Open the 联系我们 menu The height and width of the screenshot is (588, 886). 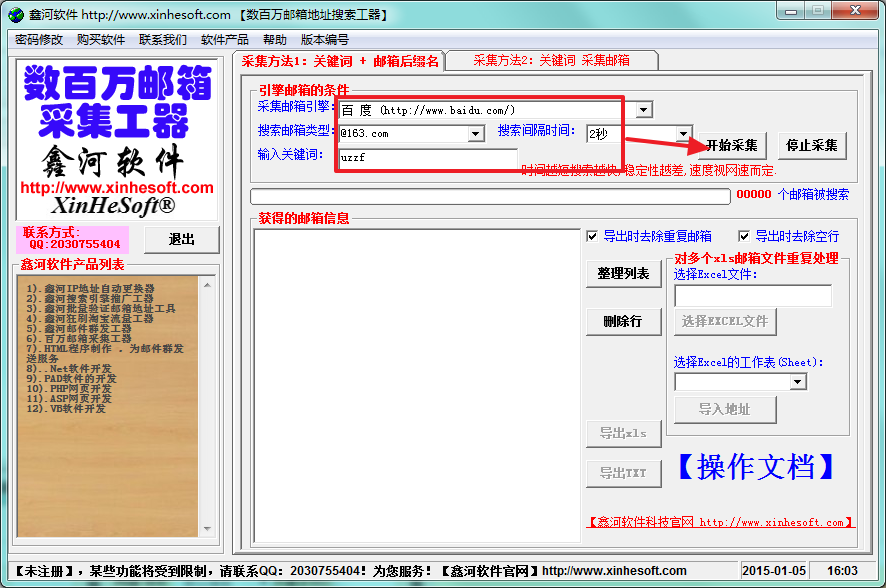pos(163,40)
